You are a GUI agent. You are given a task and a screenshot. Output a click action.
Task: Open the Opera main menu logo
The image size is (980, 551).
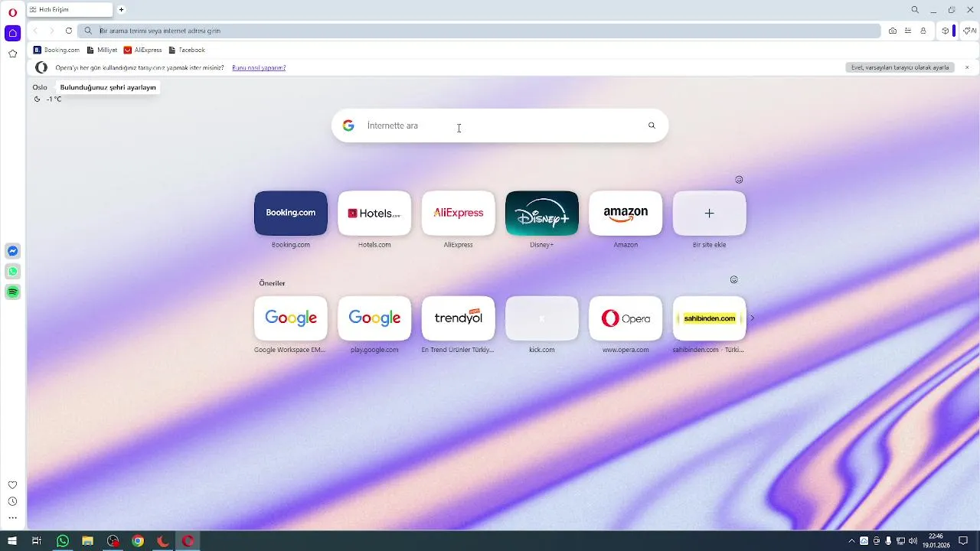(12, 13)
